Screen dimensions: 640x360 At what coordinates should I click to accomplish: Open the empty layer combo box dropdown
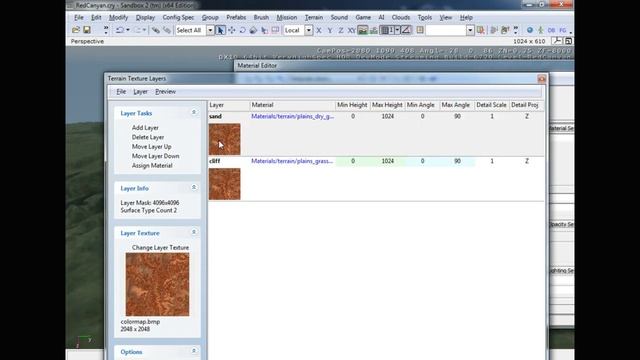pos(470,31)
